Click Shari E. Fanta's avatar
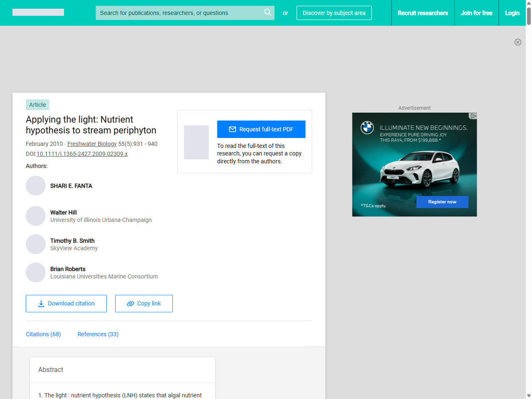The image size is (532, 399). click(36, 186)
